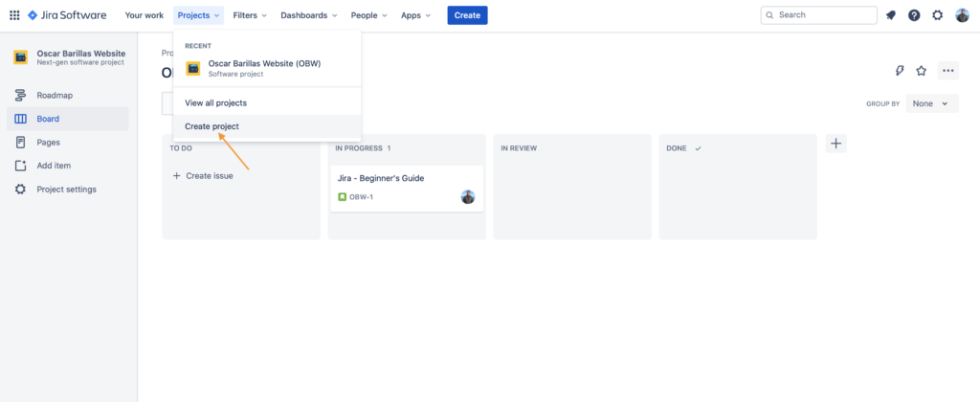The image size is (980, 402).
Task: Click the assignee avatar on OBW-1 card
Action: coord(468,197)
